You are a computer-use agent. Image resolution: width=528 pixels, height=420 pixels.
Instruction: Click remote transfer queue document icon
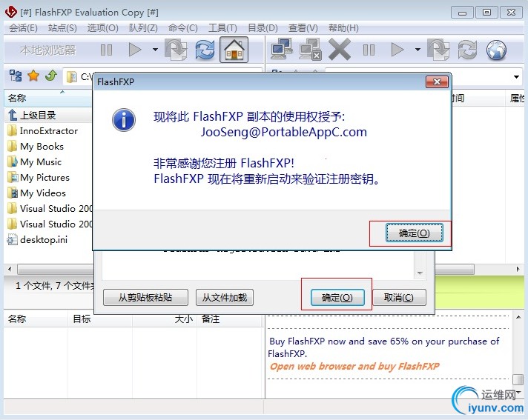438,50
